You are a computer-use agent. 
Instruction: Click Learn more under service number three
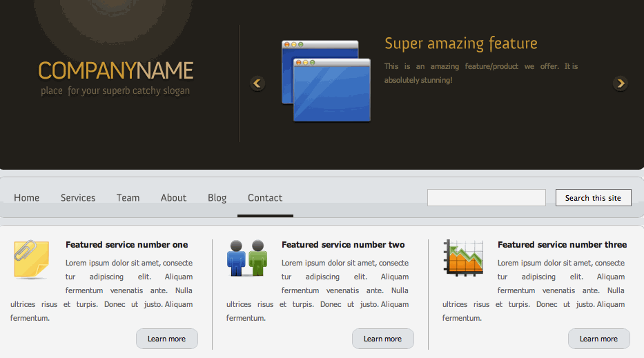[599, 339]
